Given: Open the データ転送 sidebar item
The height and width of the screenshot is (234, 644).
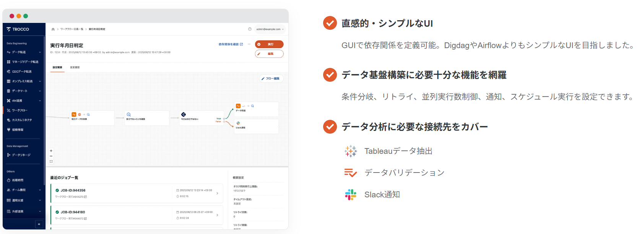Looking at the screenshot, I should (x=24, y=52).
